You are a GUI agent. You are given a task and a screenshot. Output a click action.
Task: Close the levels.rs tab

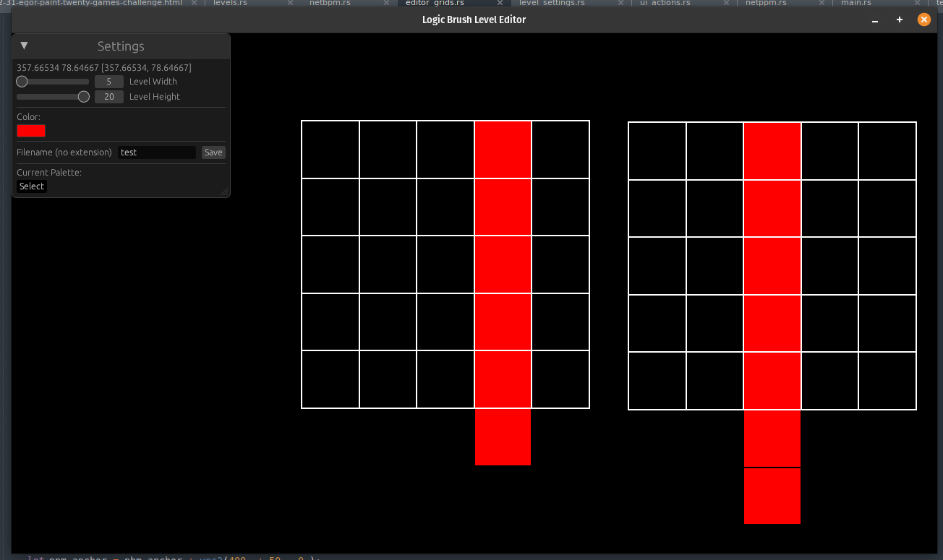[291, 3]
